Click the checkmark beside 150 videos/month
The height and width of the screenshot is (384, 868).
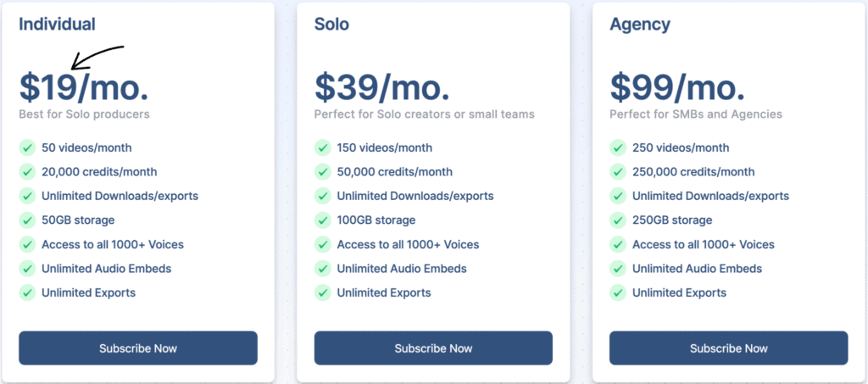(323, 147)
